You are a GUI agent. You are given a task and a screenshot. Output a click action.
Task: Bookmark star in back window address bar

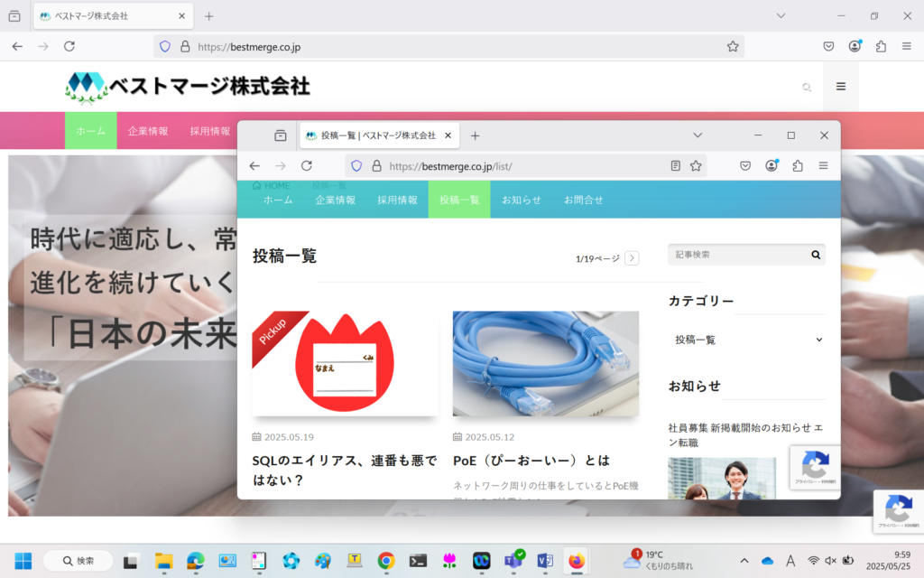click(x=733, y=47)
